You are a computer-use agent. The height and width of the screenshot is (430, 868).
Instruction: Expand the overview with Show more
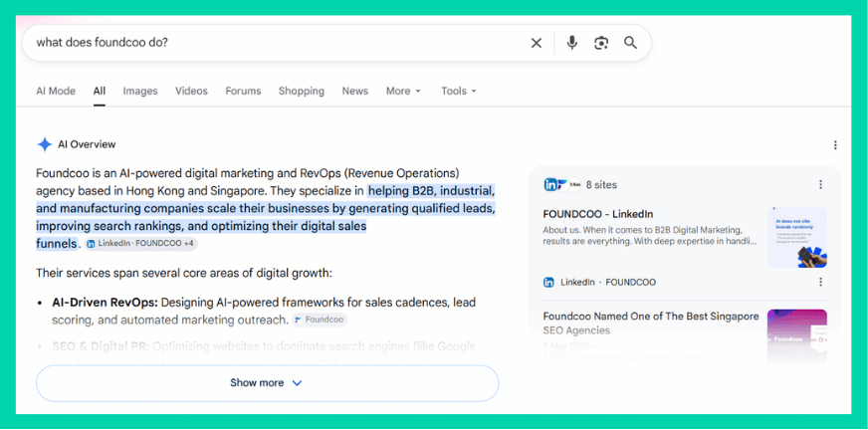pyautogui.click(x=268, y=383)
